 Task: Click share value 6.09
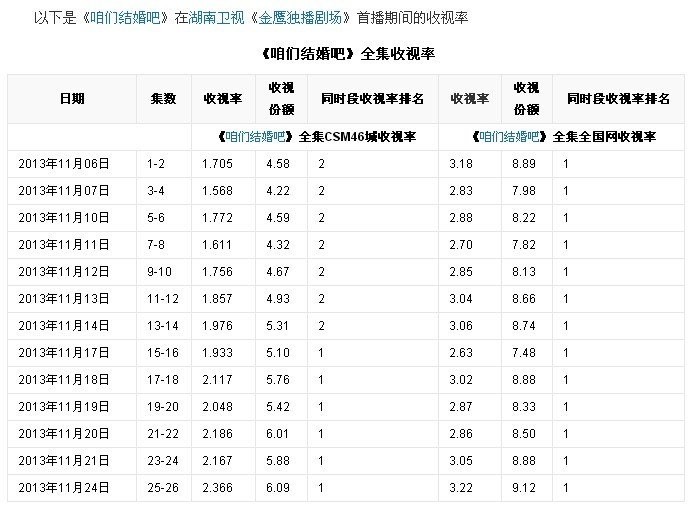[278, 487]
